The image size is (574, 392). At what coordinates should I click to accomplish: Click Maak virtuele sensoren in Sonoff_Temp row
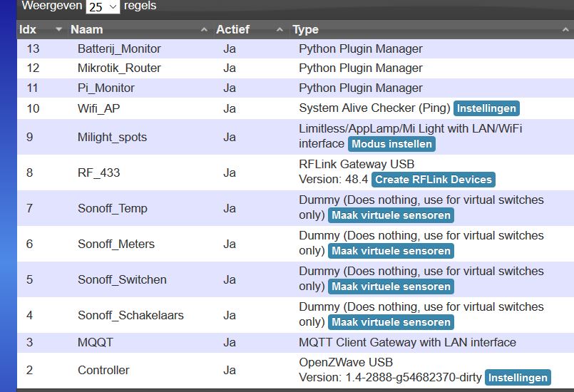click(x=391, y=215)
